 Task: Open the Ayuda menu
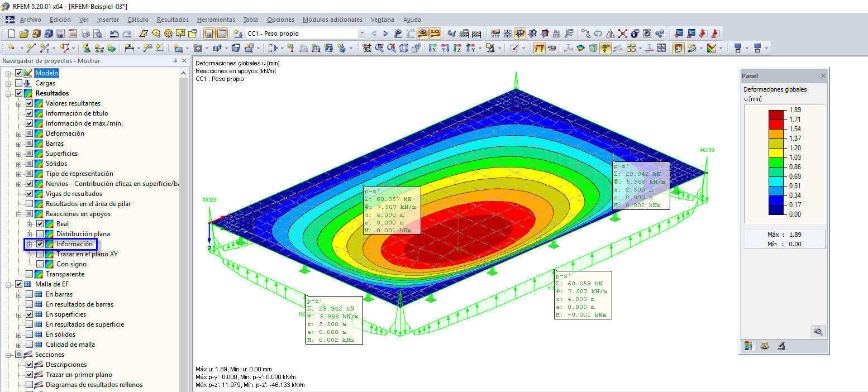[412, 20]
